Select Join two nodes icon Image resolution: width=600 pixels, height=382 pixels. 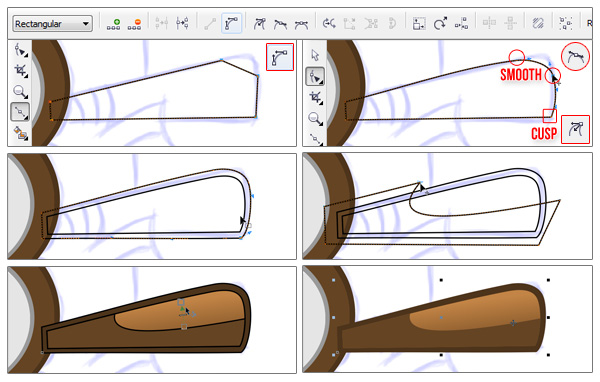(x=161, y=23)
